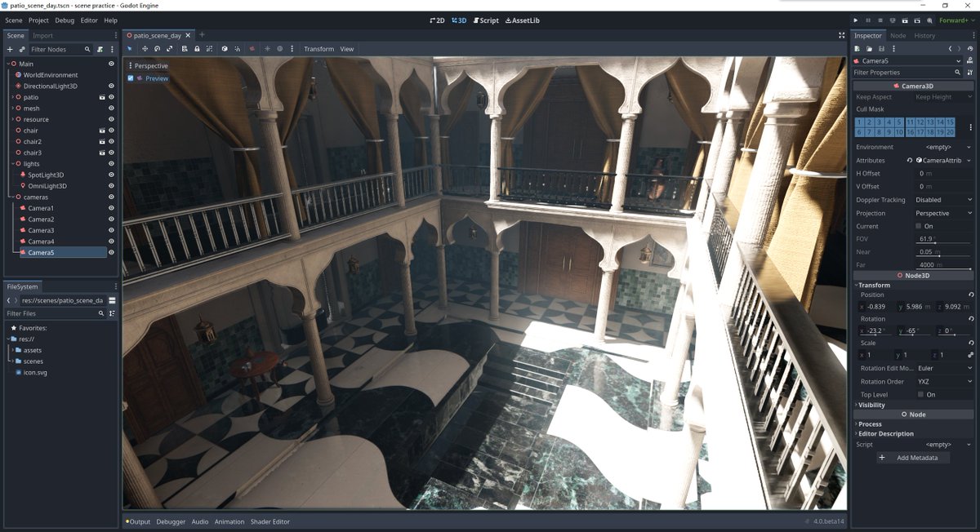Hide the chair2 node
The image size is (980, 532).
(111, 141)
